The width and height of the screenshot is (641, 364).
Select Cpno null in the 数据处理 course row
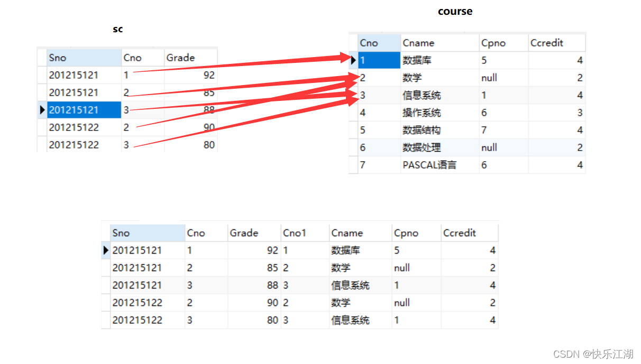(x=504, y=147)
